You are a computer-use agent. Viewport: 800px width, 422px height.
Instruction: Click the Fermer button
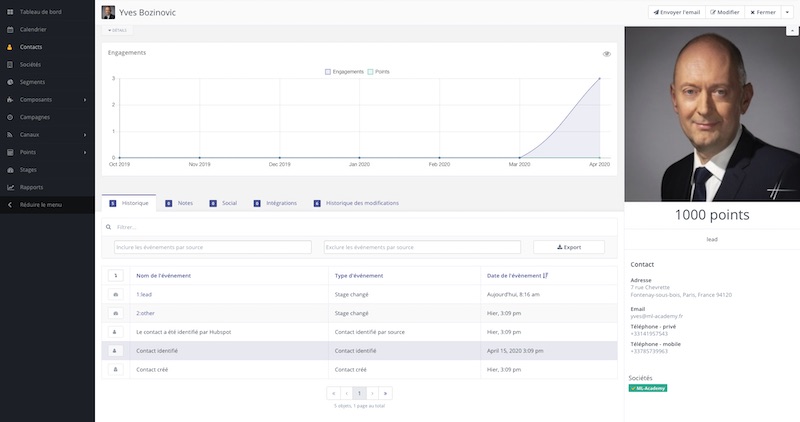[x=763, y=12]
